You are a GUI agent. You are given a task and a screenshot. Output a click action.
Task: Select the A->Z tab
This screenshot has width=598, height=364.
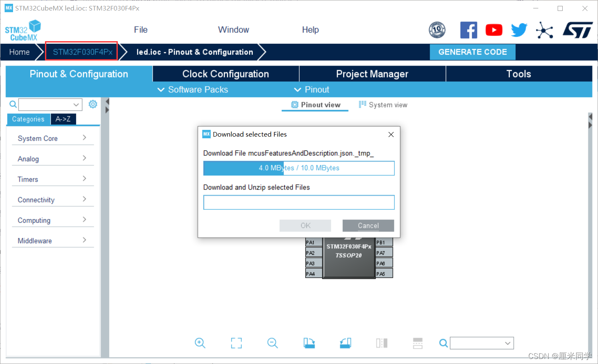click(x=63, y=119)
